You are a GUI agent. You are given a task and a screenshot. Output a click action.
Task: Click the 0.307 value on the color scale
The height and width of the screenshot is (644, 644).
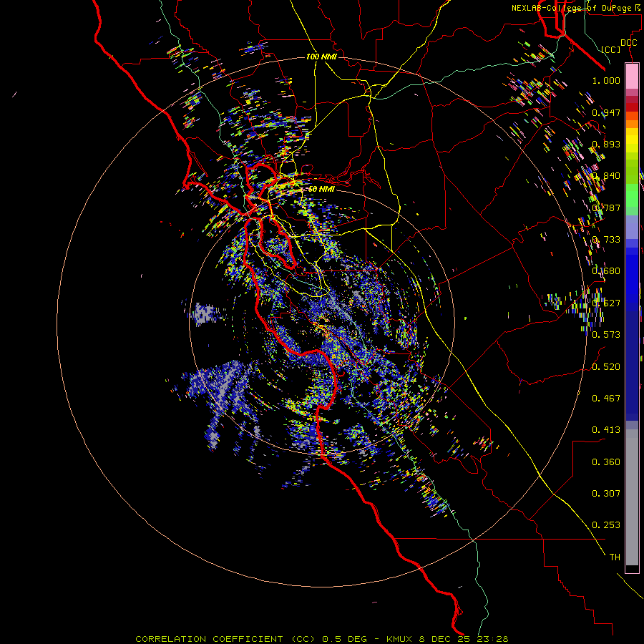pyautogui.click(x=606, y=494)
